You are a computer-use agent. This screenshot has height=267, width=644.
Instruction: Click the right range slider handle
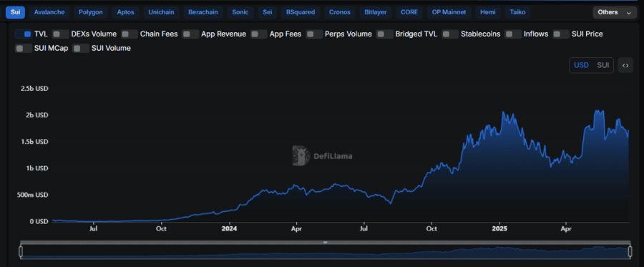pos(630,251)
